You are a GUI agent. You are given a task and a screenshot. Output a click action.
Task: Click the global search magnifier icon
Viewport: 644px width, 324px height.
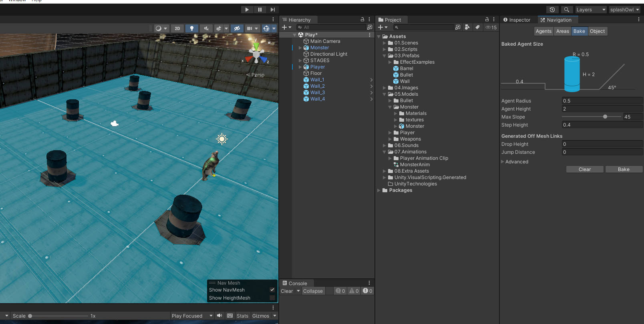point(566,10)
